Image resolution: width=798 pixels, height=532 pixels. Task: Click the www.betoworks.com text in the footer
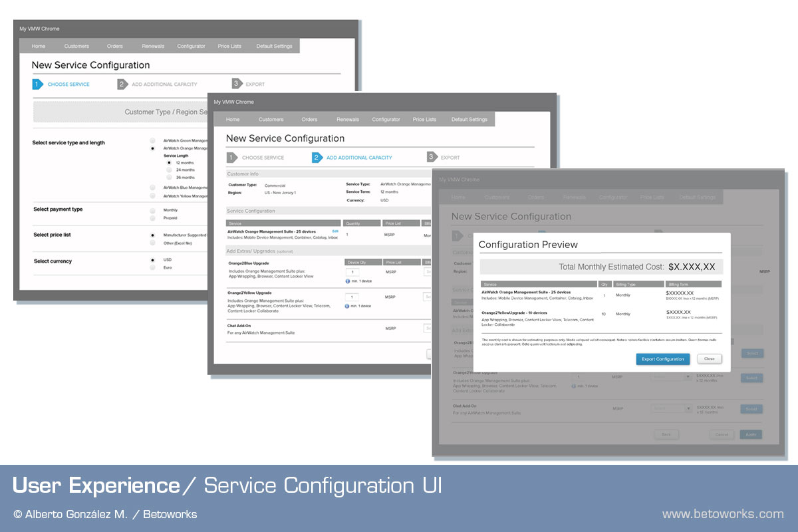(723, 514)
